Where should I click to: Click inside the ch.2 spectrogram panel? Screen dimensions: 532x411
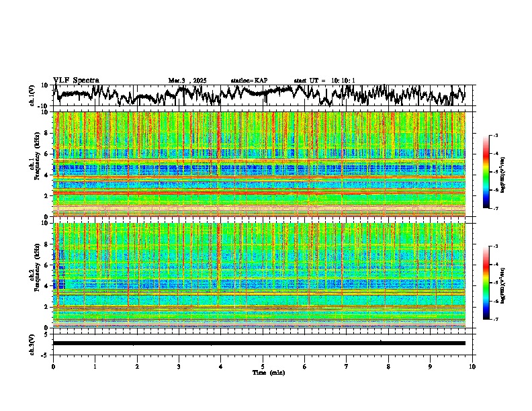click(259, 275)
